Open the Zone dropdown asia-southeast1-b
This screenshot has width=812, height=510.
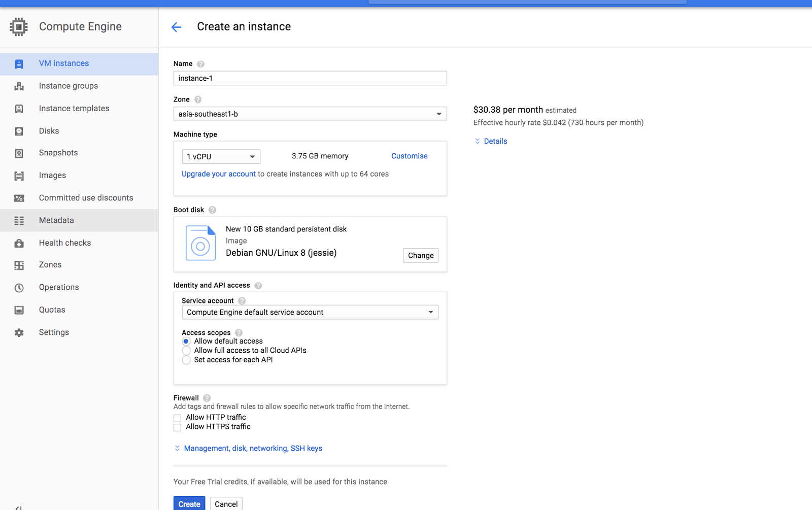pos(310,114)
